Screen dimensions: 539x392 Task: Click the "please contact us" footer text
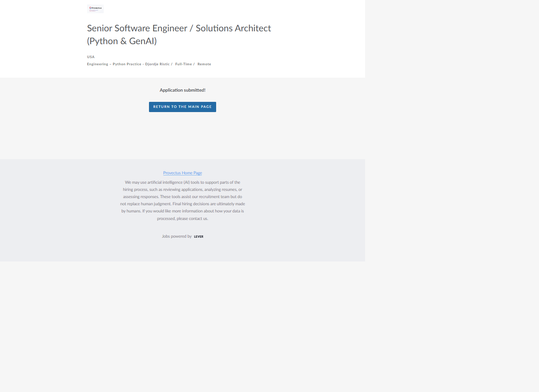(x=192, y=218)
